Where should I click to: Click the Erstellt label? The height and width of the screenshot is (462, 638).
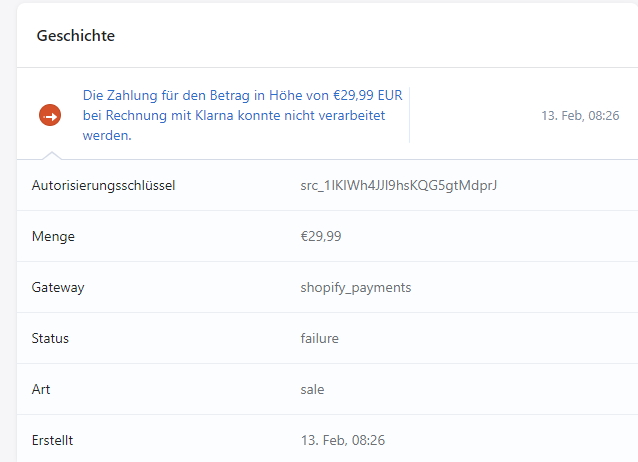coord(53,440)
